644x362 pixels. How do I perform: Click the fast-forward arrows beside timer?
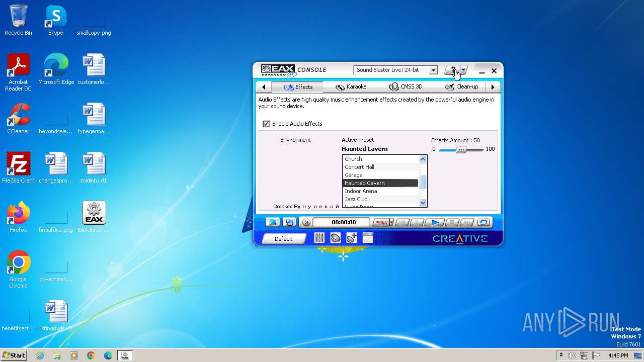point(306,222)
